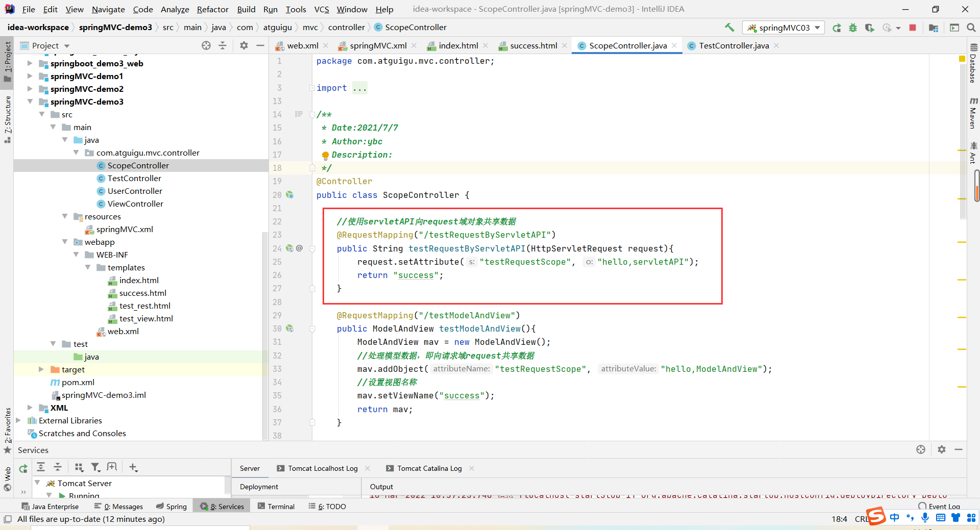Open the Database side panel
The width and height of the screenshot is (980, 530).
(973, 63)
